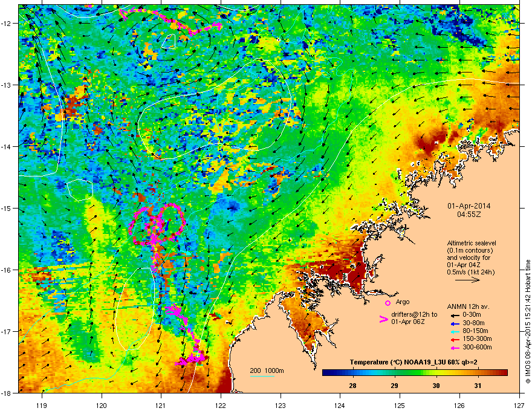This screenshot has height=411, width=532.
Task: Click the magenta 300-600m arrow in legend
Action: (454, 348)
